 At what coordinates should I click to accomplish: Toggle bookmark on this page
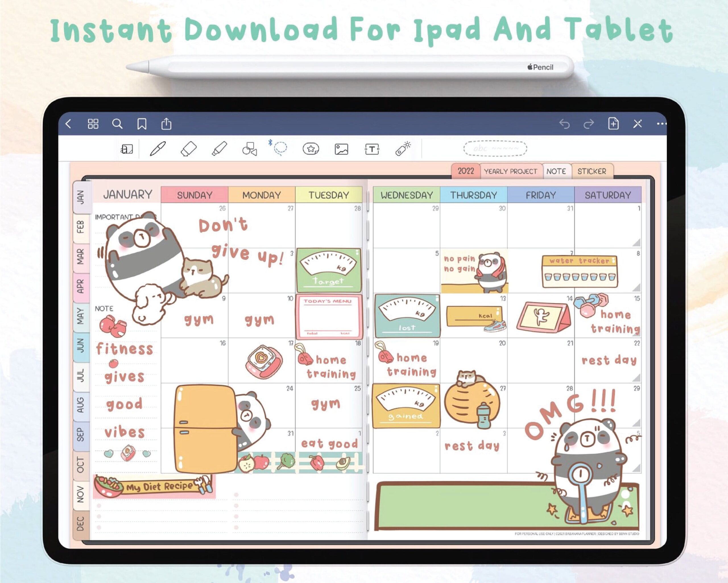coord(142,124)
